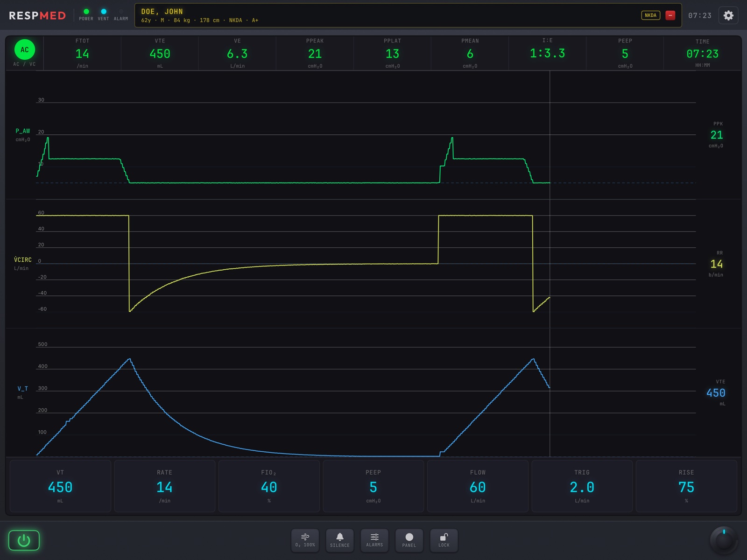Click the ALARM status indicator
Screen dimensions: 747x560
[x=121, y=12]
